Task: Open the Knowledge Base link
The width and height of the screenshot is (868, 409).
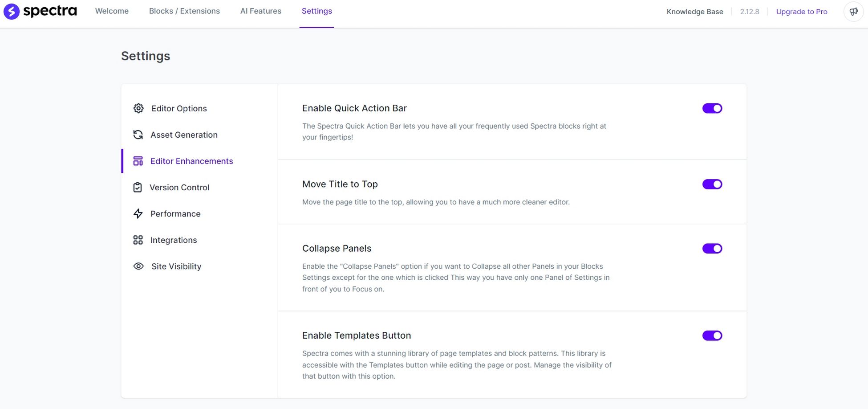Action: 694,12
